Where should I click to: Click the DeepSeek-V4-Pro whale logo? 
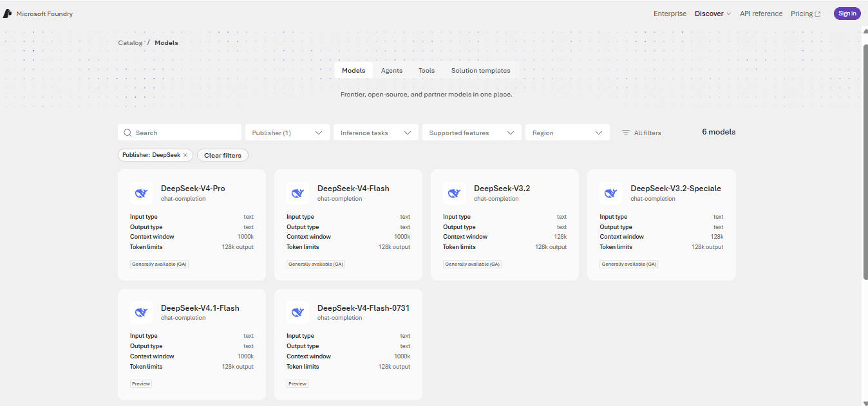pyautogui.click(x=141, y=193)
